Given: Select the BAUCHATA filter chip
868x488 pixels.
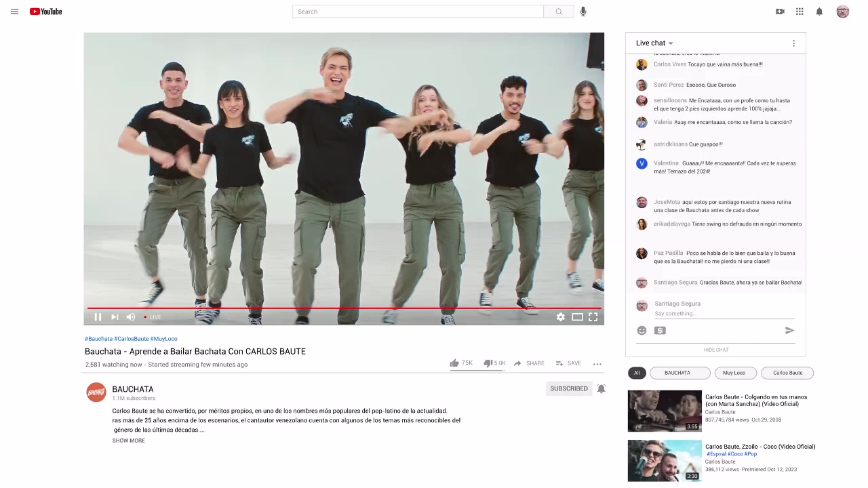Looking at the screenshot, I should [680, 373].
